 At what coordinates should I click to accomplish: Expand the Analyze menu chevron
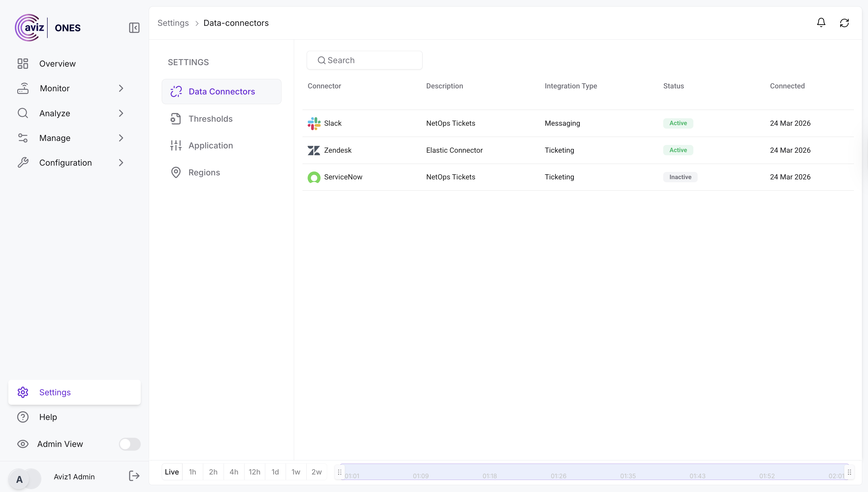(x=121, y=113)
